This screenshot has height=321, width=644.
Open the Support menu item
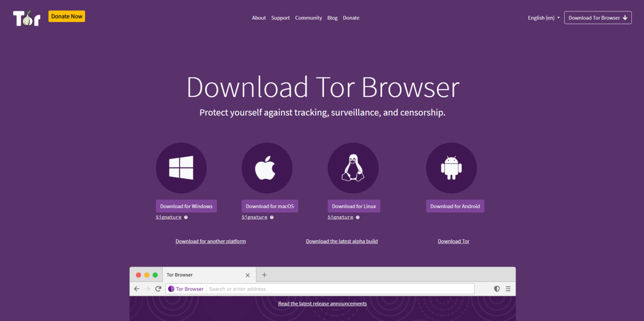tap(280, 18)
